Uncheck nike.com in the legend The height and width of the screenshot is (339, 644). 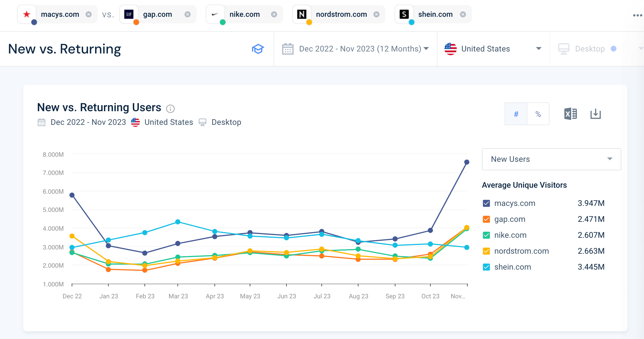(x=486, y=235)
